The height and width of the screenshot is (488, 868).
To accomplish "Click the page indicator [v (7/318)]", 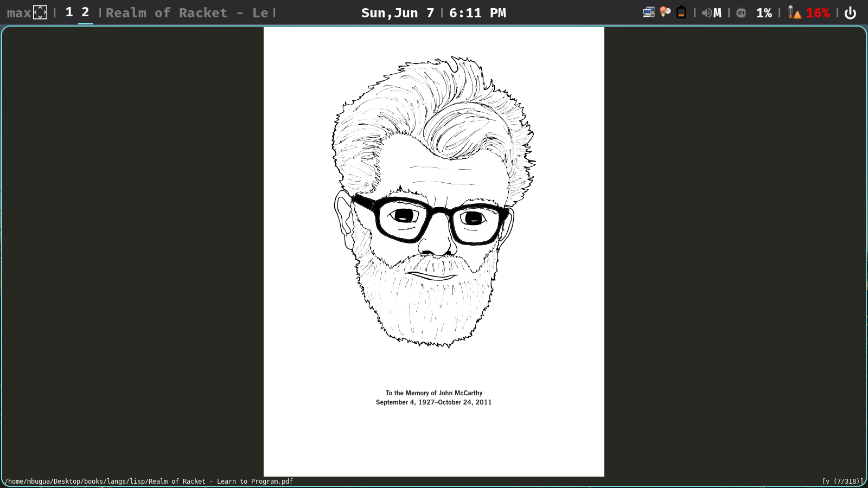I will tap(843, 481).
